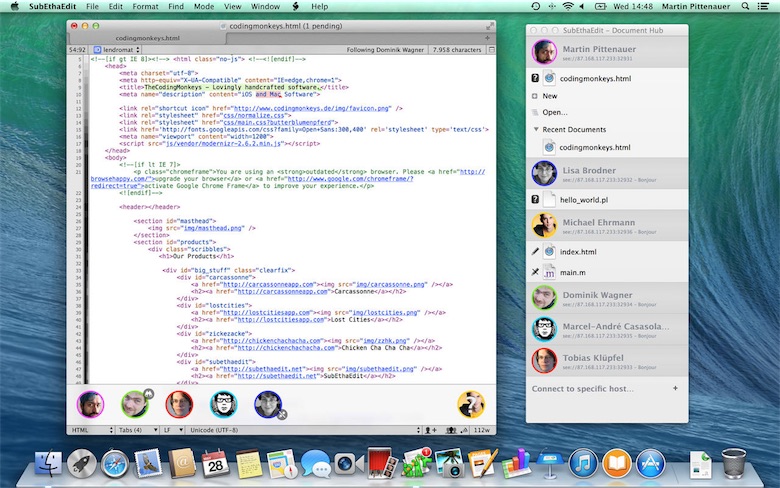Open the Window menu
780x488 pixels.
pyautogui.click(x=265, y=6)
